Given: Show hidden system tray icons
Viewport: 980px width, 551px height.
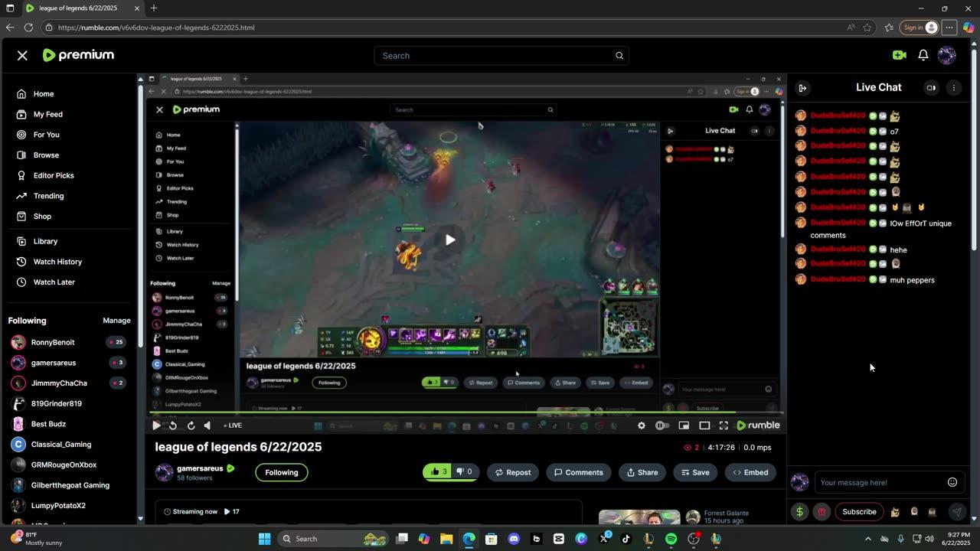Looking at the screenshot, I should (x=867, y=539).
